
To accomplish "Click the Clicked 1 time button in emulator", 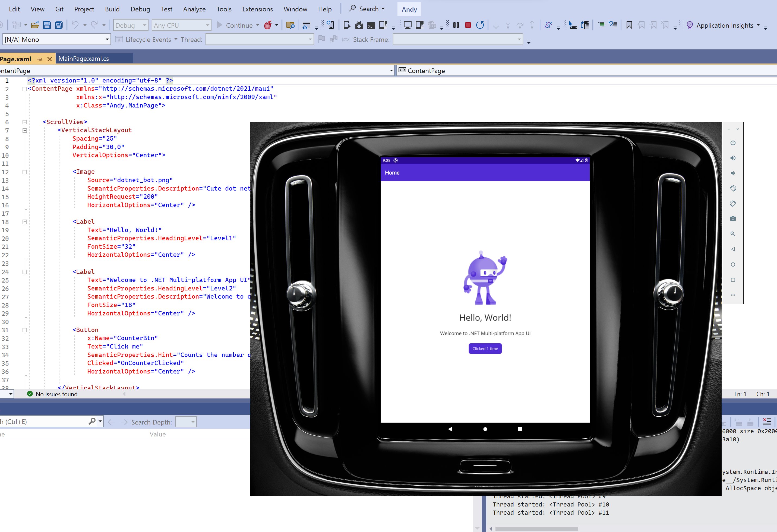I will tap(485, 349).
